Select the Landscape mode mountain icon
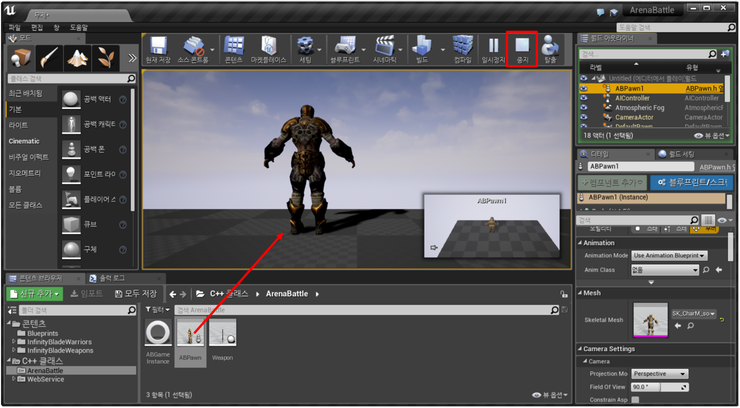 77,58
